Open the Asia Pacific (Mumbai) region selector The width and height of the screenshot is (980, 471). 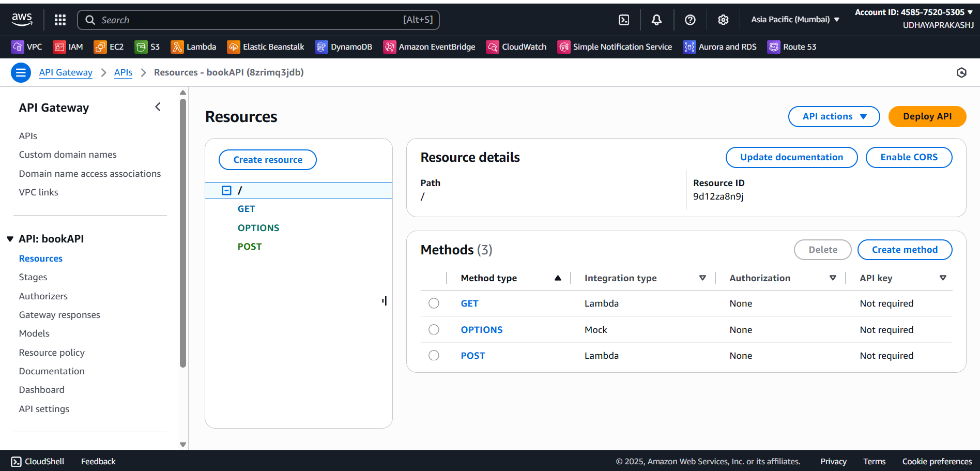coord(795,20)
